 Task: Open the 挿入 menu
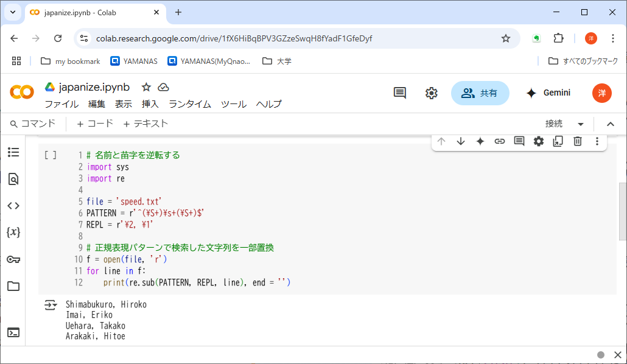click(x=150, y=104)
